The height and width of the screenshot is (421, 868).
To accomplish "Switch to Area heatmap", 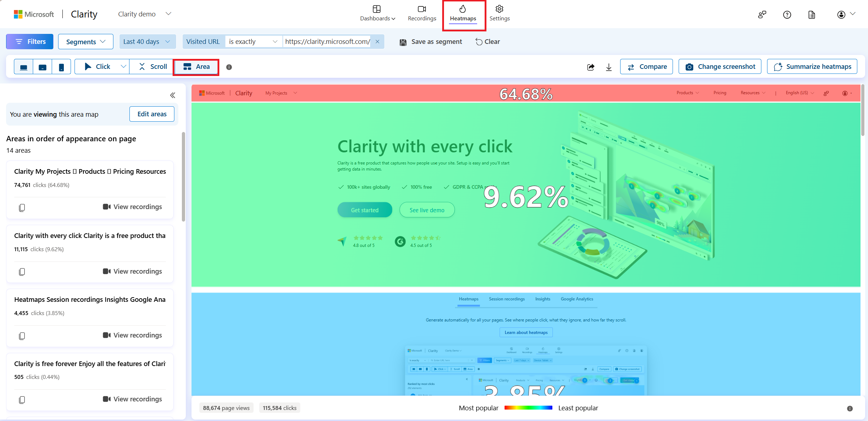I will (196, 67).
